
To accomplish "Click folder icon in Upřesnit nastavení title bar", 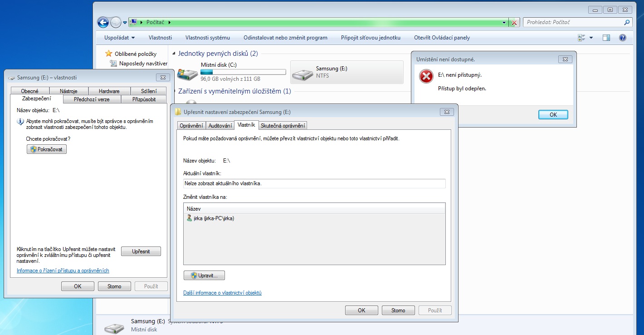I will click(x=178, y=112).
